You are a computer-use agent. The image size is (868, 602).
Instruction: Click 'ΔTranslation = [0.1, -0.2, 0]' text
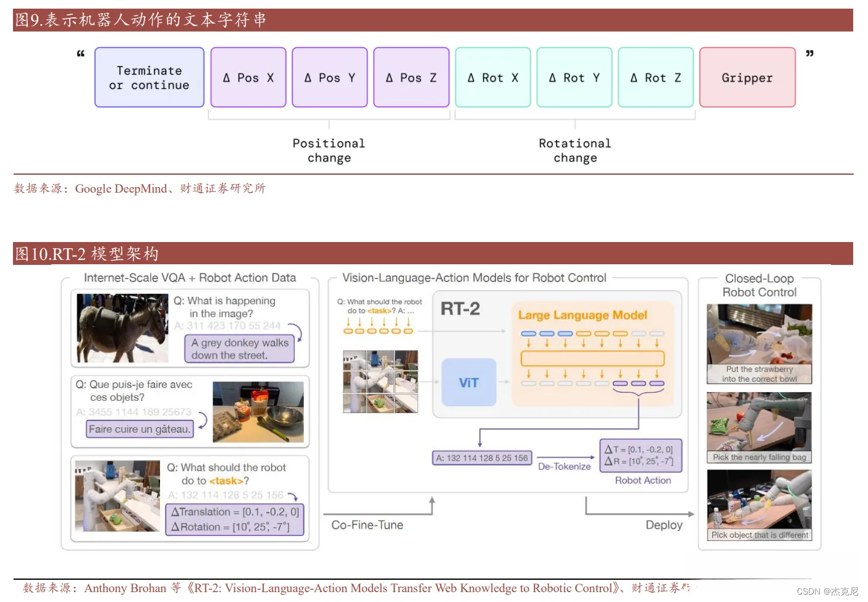click(235, 512)
